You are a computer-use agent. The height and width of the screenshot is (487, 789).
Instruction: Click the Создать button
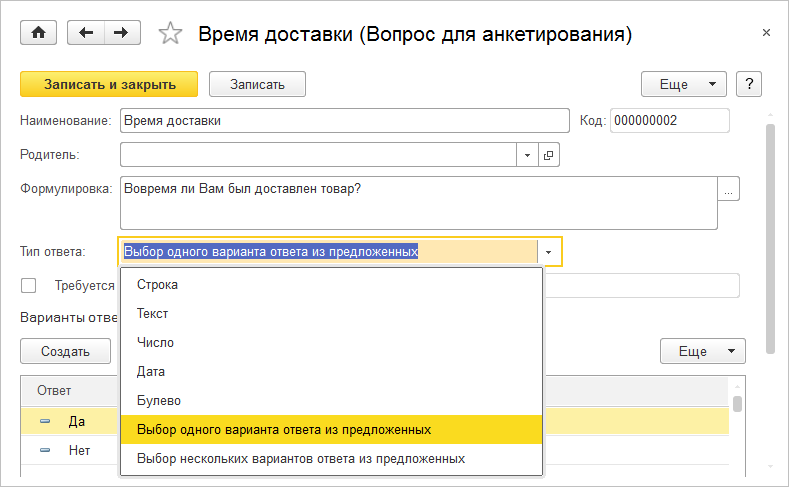pyautogui.click(x=65, y=351)
